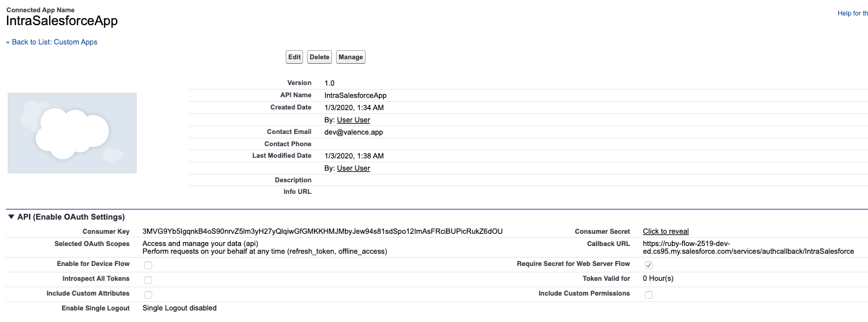Image resolution: width=868 pixels, height=322 pixels.
Task: Click the connected app cloud logo image
Action: coord(72,133)
